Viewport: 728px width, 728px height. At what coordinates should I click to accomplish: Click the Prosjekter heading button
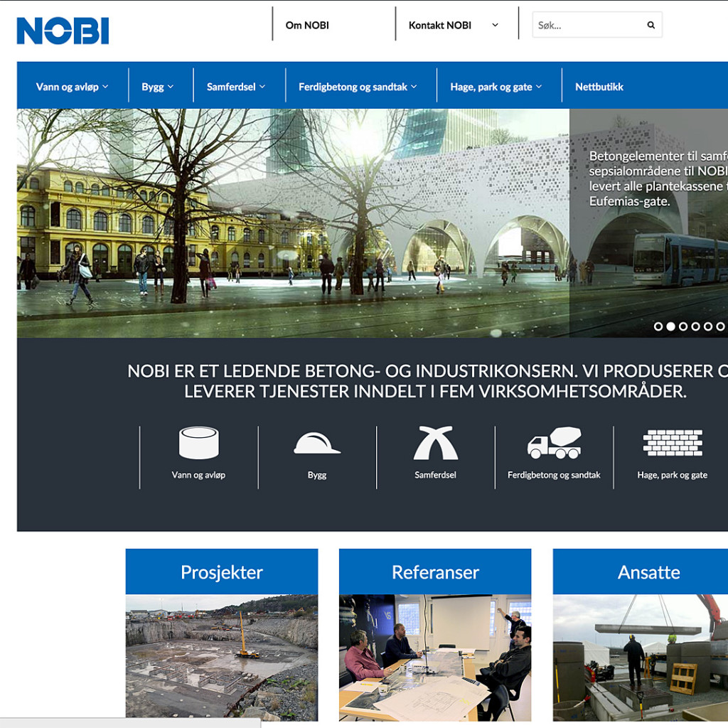(x=221, y=572)
